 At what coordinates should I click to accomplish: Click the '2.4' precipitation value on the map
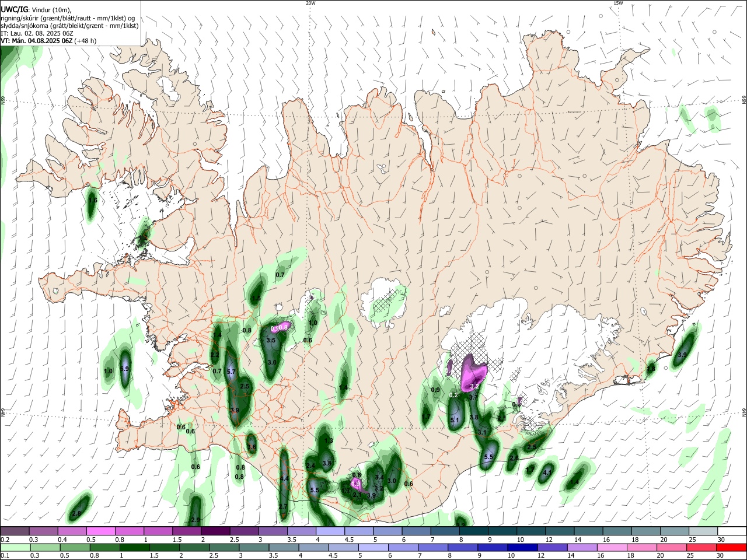(x=310, y=466)
